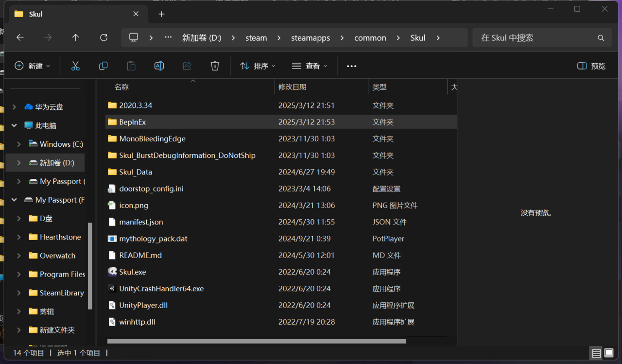Viewport: 622px width, 364px height.
Task: Click the Cut scissors icon
Action: 75,66
